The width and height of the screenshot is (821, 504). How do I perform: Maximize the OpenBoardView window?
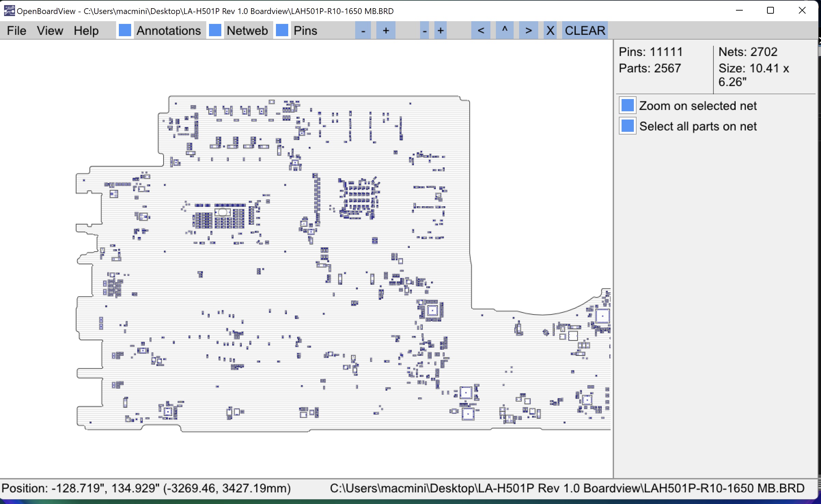click(770, 11)
